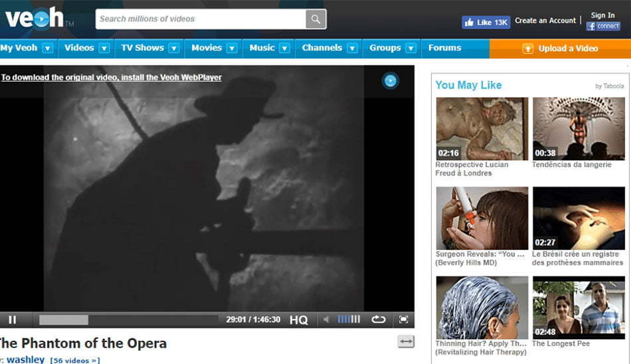
Task: Open the Retrospective Lucian Freud thumbnail
Action: (x=482, y=128)
